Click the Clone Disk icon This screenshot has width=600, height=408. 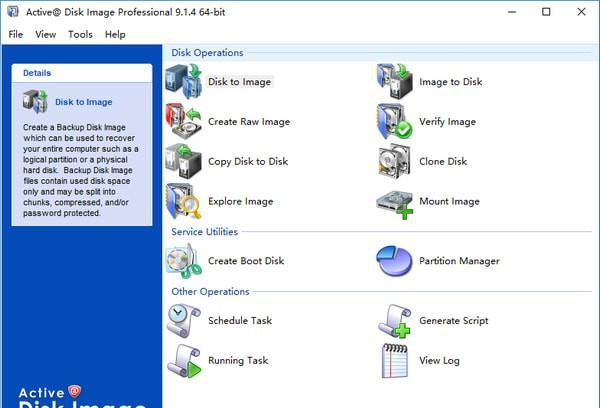point(395,161)
